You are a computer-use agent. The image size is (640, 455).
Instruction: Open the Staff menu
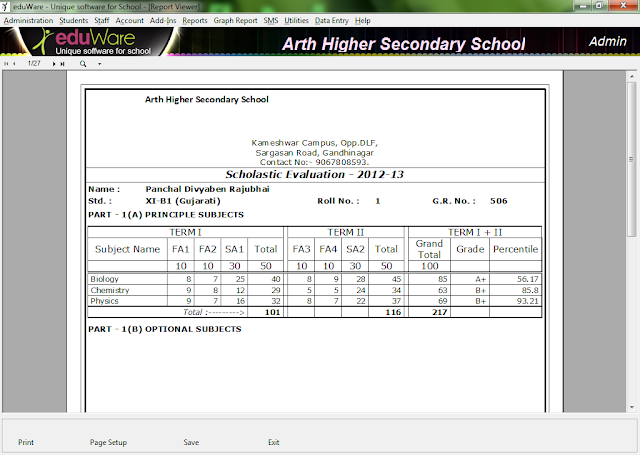tap(101, 20)
